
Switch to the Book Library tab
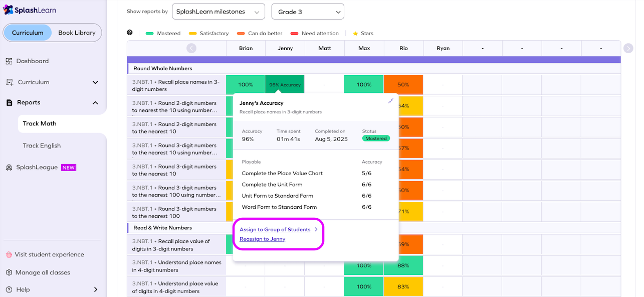(x=76, y=32)
